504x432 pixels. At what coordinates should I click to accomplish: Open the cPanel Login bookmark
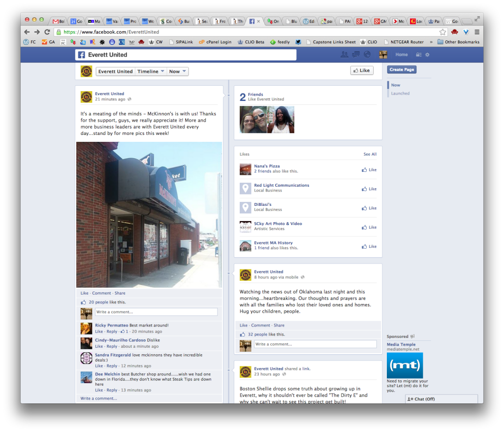[215, 42]
